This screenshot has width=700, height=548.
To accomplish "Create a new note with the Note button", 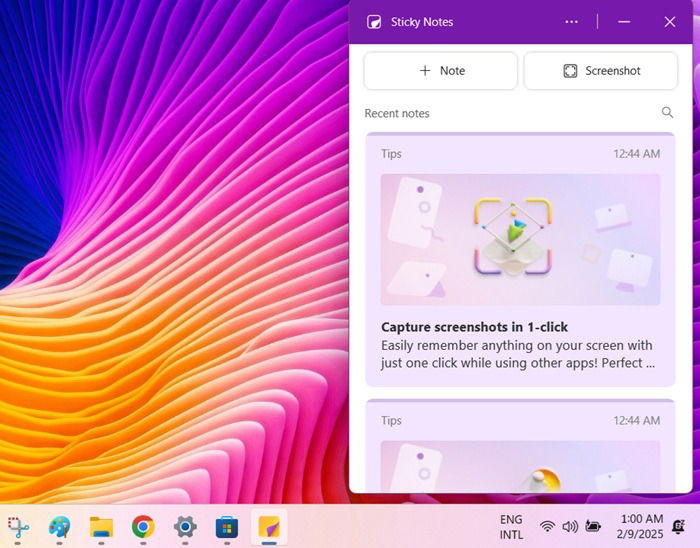I will click(441, 71).
